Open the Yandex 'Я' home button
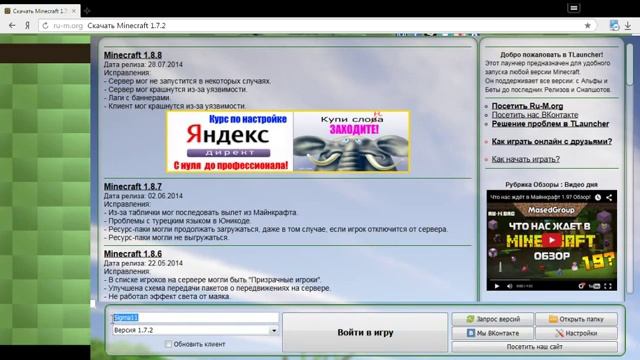The height and width of the screenshot is (360, 640). [27, 25]
